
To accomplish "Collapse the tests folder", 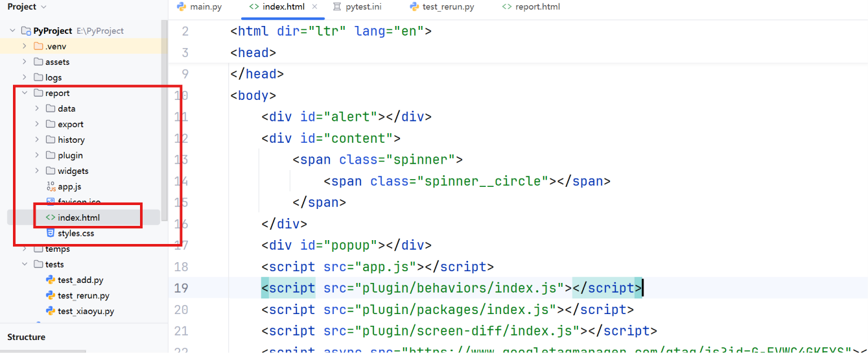I will point(24,264).
